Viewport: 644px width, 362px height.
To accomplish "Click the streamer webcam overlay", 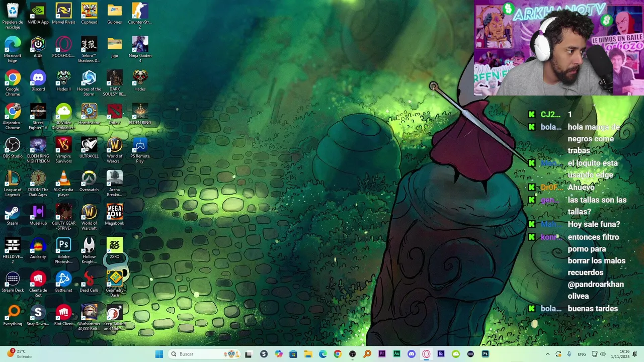I will point(558,48).
